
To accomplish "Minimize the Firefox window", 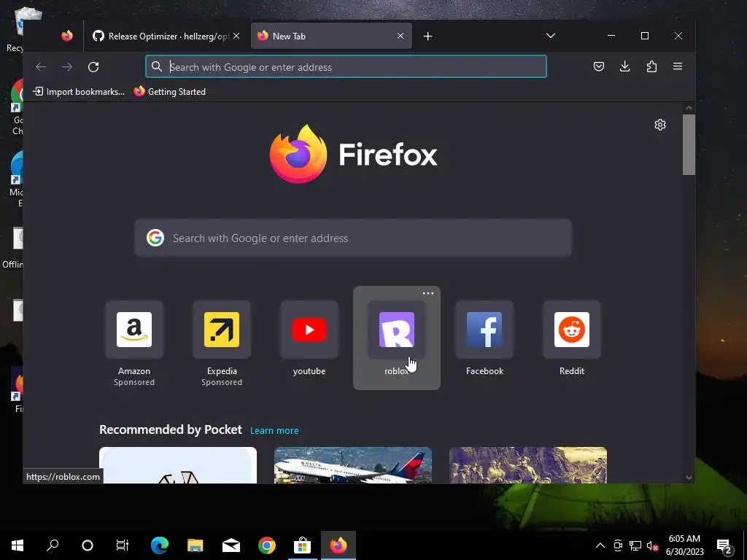I will (x=611, y=36).
